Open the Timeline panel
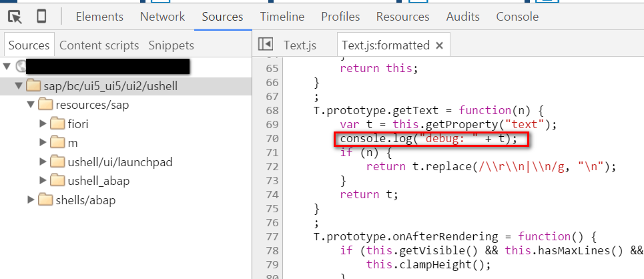Viewport: 644px width, 279px height. 282,17
